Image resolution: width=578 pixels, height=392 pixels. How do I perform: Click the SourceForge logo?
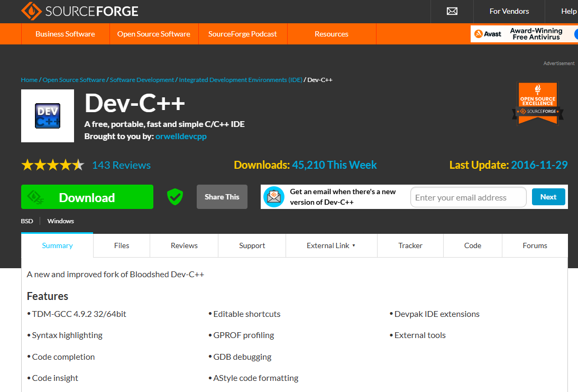click(80, 11)
